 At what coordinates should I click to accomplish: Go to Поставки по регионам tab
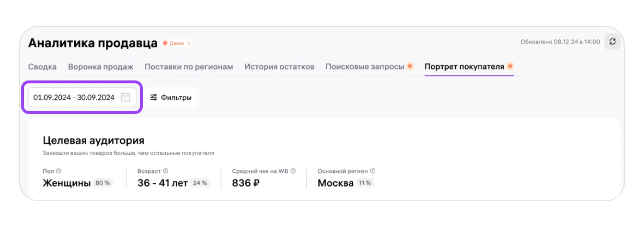189,67
